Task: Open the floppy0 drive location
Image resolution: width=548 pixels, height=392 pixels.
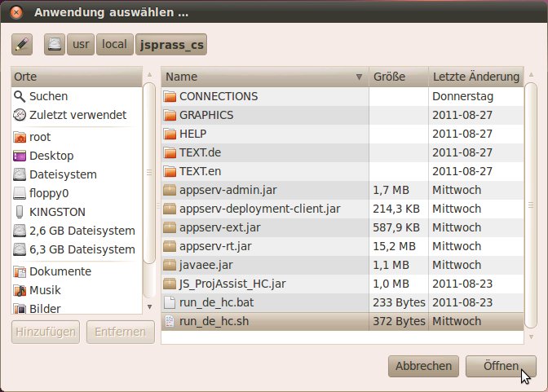Action: pyautogui.click(x=51, y=193)
